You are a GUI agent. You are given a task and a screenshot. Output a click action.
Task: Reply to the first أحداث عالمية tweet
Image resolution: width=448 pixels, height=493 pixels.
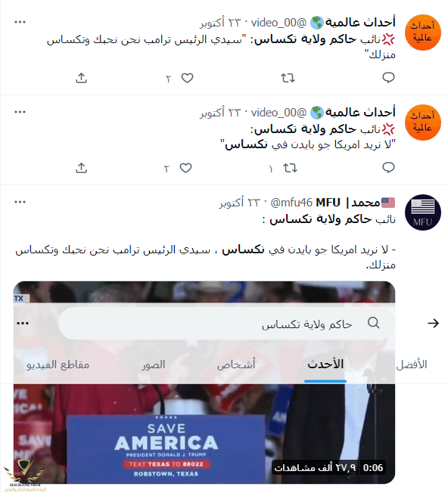point(388,78)
